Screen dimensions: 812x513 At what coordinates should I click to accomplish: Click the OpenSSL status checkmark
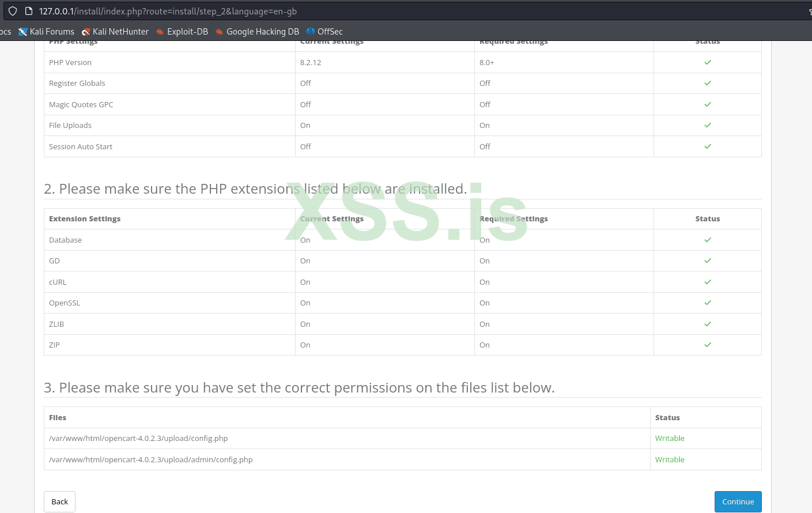coord(708,303)
